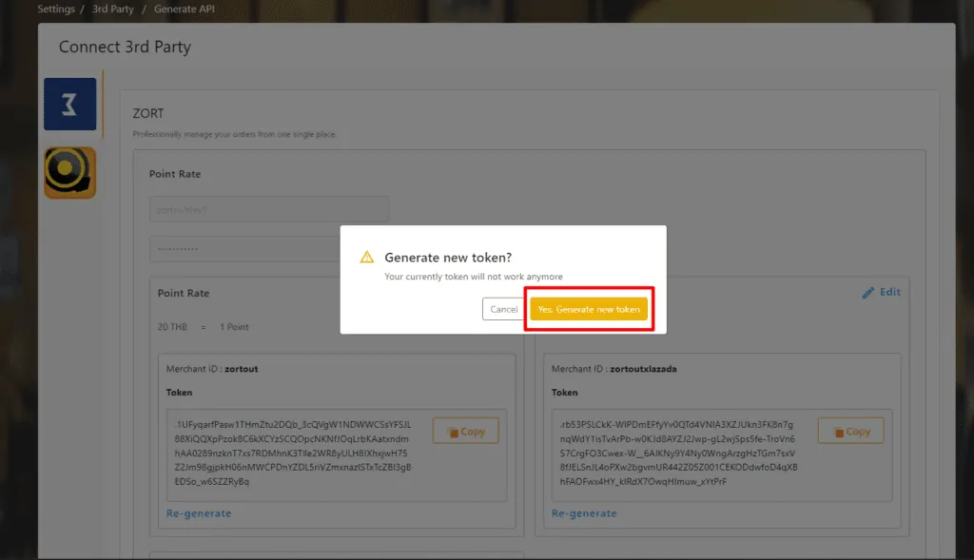Select the yellow circular integration icon
This screenshot has height=560, width=974.
click(x=69, y=172)
